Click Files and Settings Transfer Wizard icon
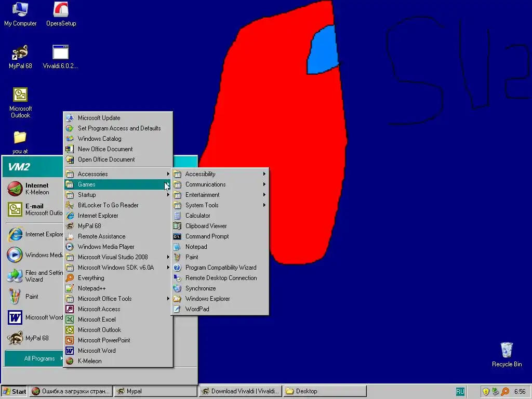This screenshot has width=532, height=399. pyautogui.click(x=15, y=276)
